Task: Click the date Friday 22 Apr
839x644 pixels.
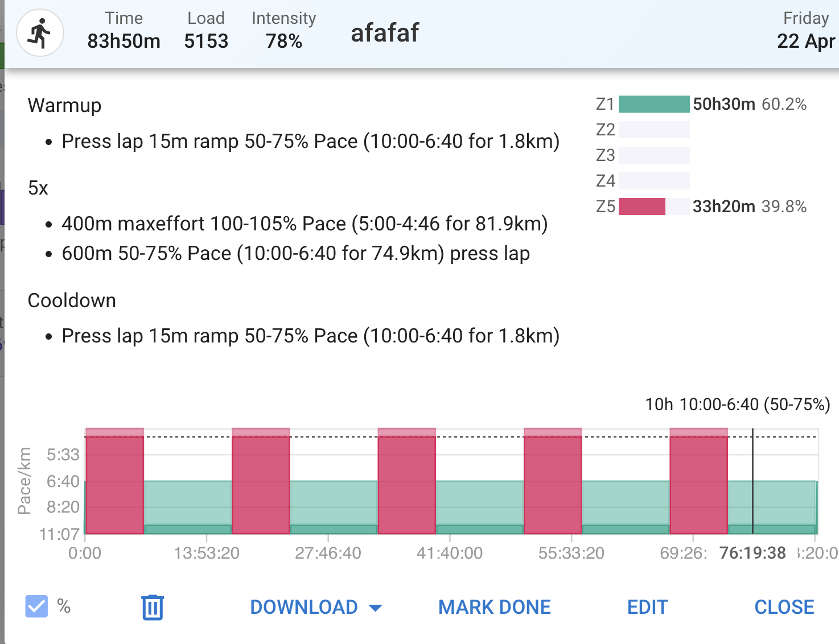Action: pyautogui.click(x=806, y=30)
